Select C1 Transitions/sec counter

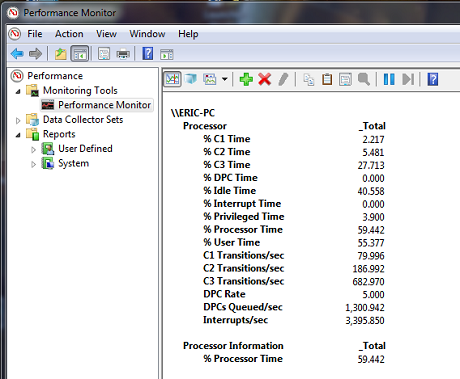point(244,255)
